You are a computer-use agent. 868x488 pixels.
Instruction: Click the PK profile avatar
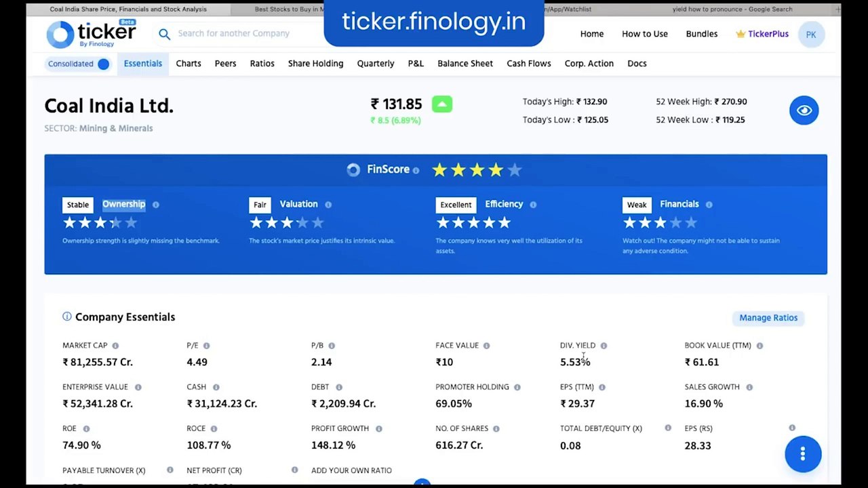point(811,35)
